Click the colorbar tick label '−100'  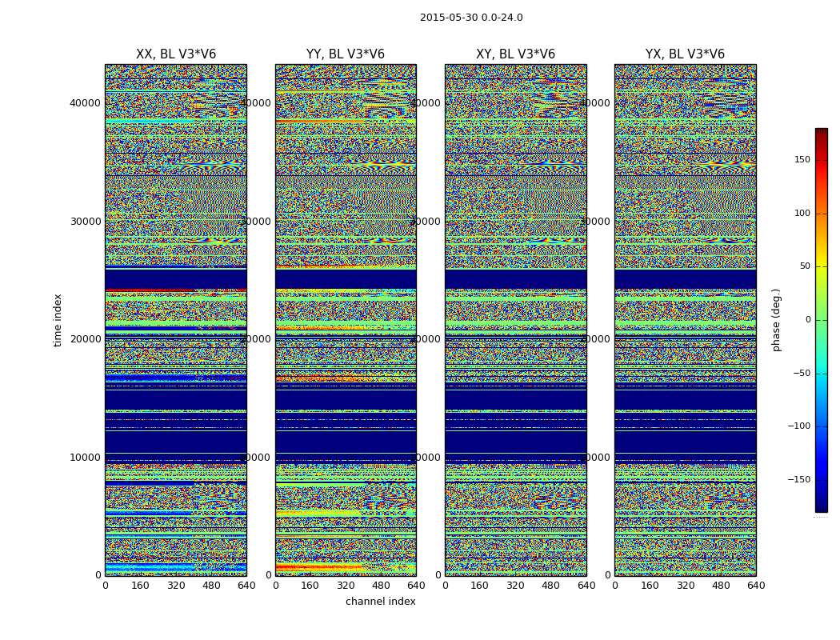798,426
